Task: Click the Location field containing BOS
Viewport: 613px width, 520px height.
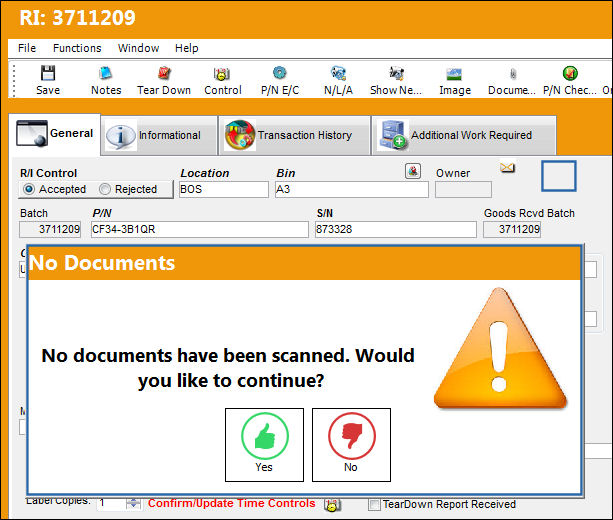Action: pyautogui.click(x=224, y=189)
